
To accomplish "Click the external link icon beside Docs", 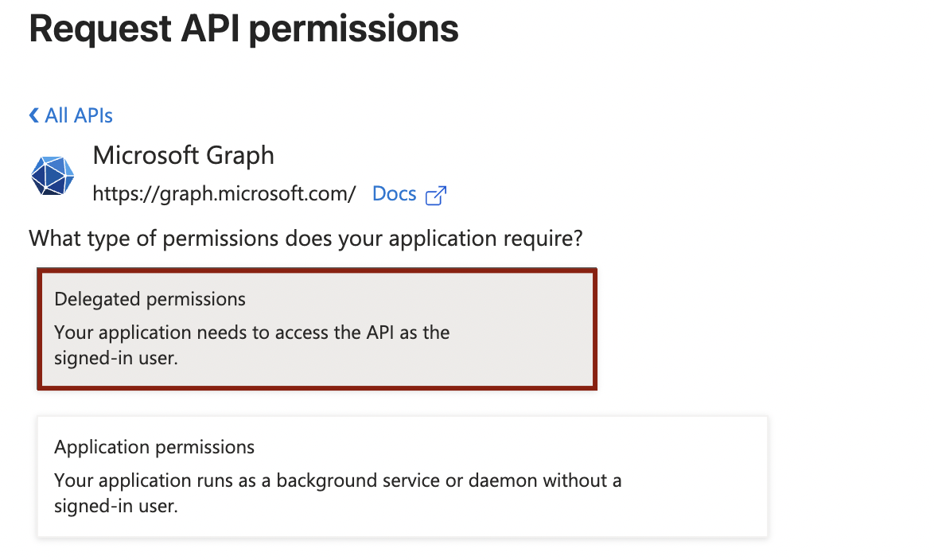I will pos(436,195).
